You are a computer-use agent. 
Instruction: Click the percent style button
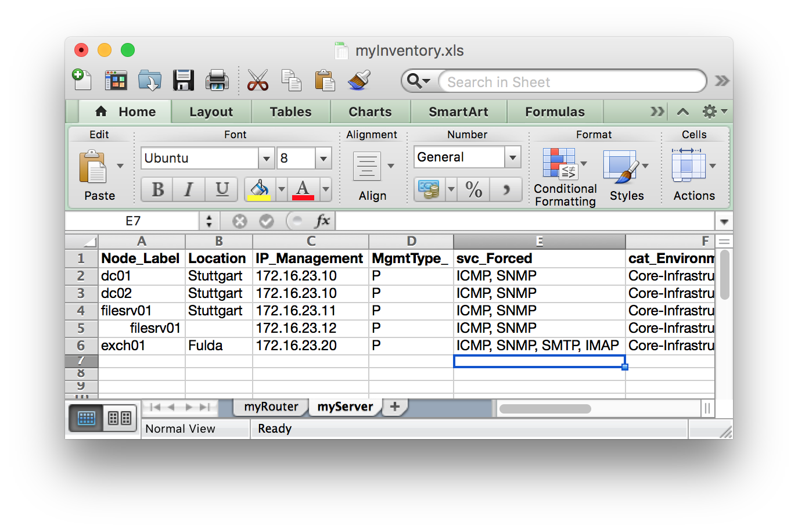click(x=474, y=189)
